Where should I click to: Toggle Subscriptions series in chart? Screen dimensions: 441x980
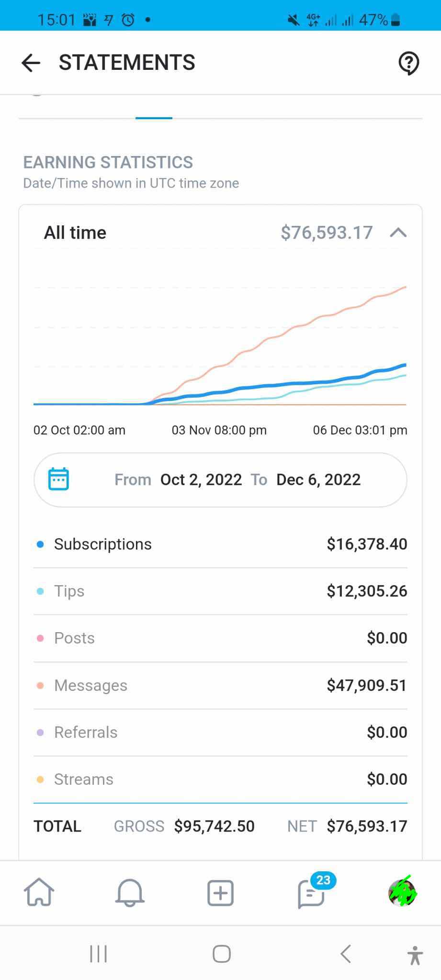pos(220,544)
